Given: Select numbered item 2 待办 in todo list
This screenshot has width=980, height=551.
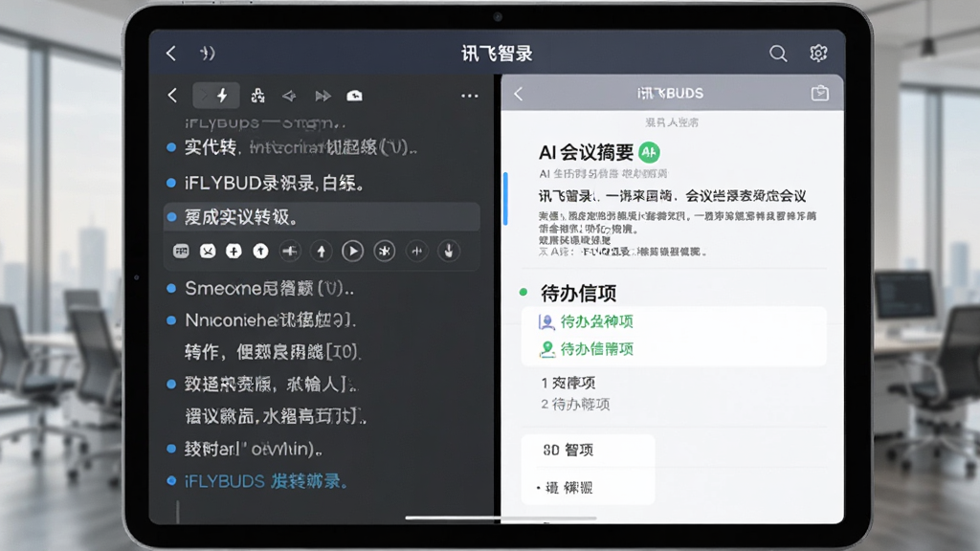Looking at the screenshot, I should coord(575,405).
